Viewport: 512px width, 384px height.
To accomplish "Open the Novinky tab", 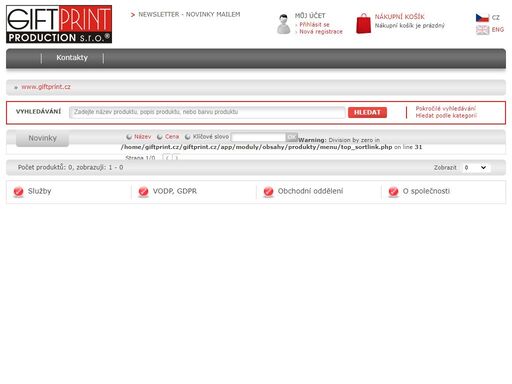I will pos(42,138).
